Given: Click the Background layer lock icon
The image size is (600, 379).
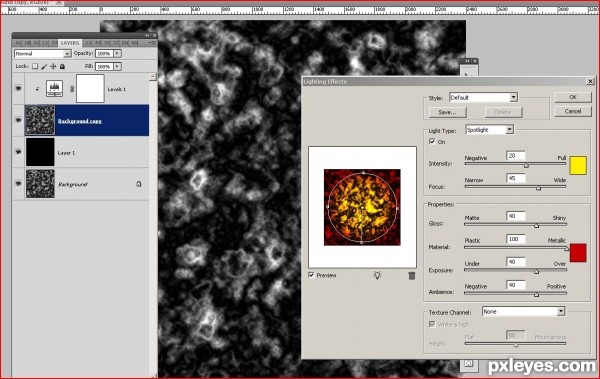Looking at the screenshot, I should pyautogui.click(x=139, y=184).
